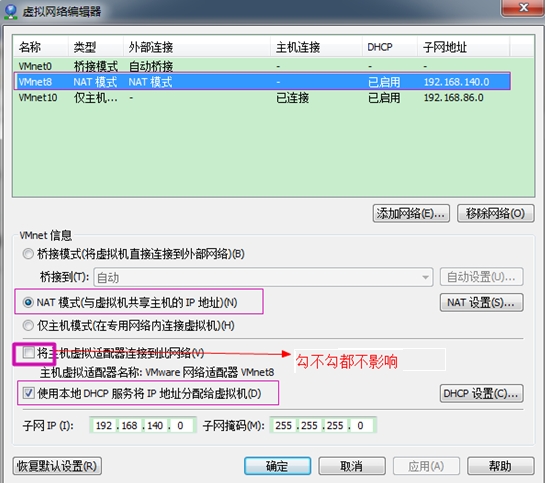The height and width of the screenshot is (483, 545).
Task: Uncheck 使用本地 DHCP 服务 checkbox
Action: click(x=29, y=393)
